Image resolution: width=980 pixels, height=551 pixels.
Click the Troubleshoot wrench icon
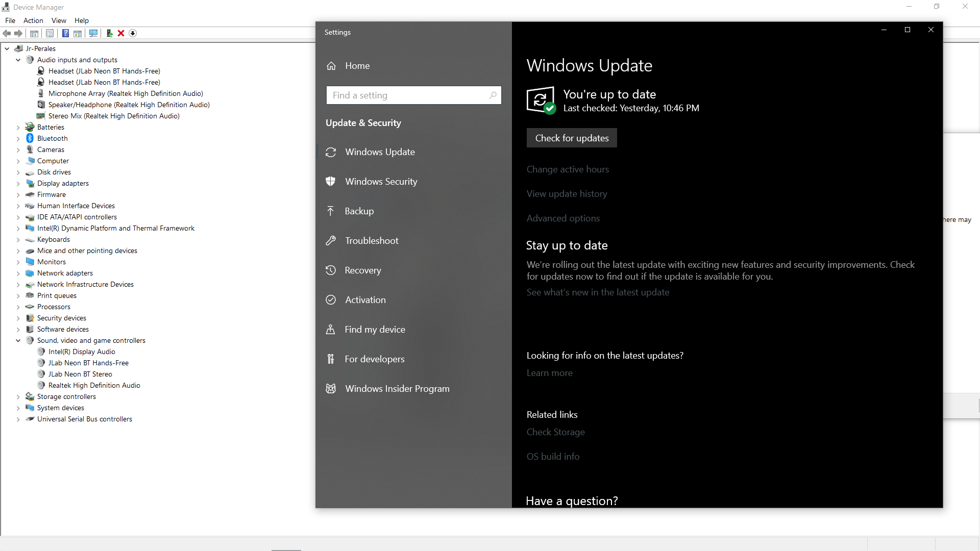click(331, 241)
